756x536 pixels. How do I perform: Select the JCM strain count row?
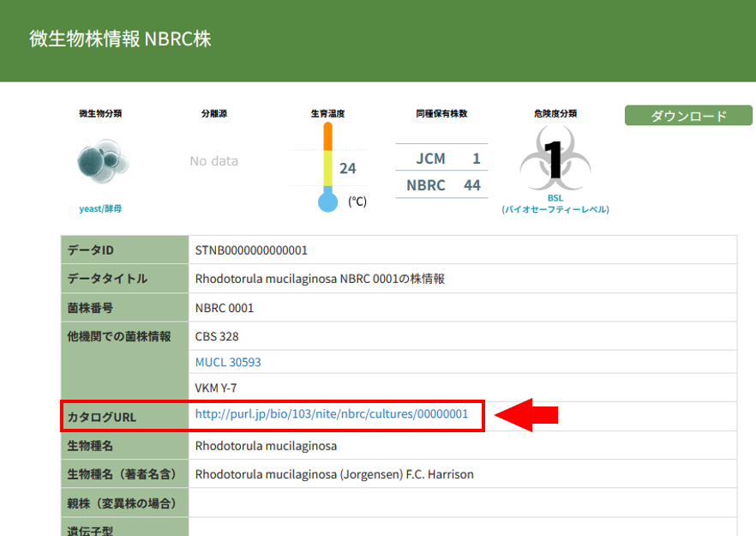pyautogui.click(x=441, y=159)
